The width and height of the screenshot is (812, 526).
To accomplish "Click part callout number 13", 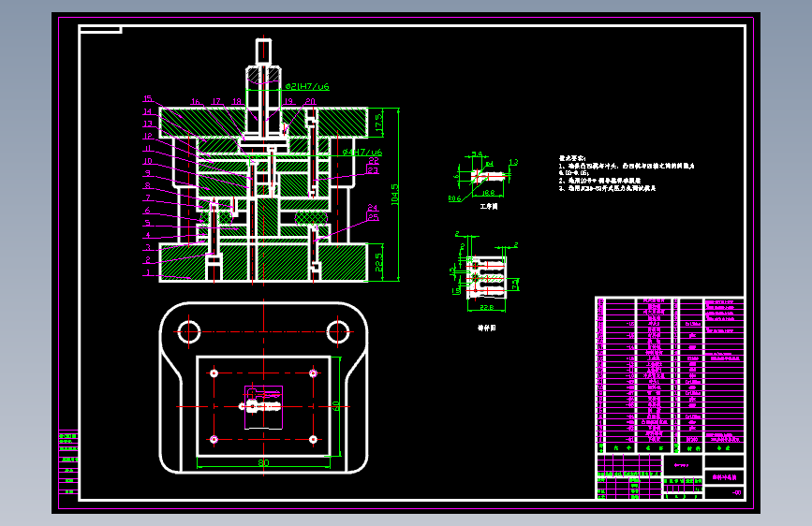I will pos(148,124).
